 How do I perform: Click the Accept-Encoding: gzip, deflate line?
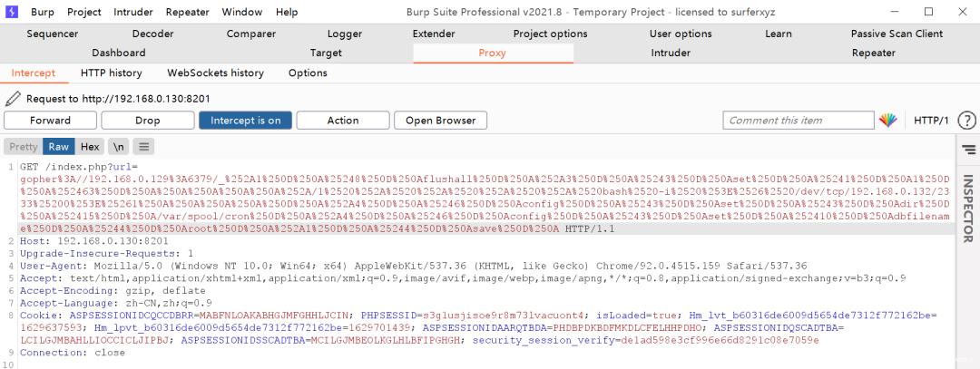[113, 291]
